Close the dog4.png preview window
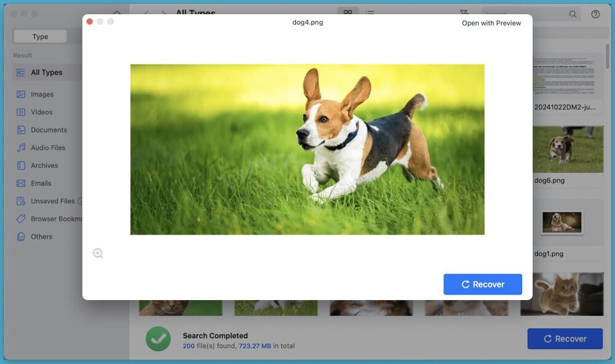The width and height of the screenshot is (615, 364). (90, 22)
